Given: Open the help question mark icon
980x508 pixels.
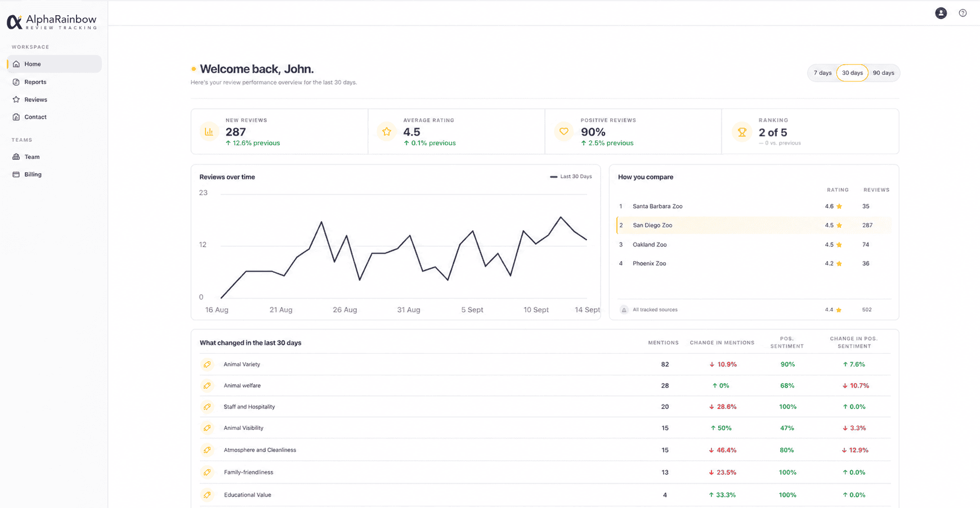Looking at the screenshot, I should point(963,13).
